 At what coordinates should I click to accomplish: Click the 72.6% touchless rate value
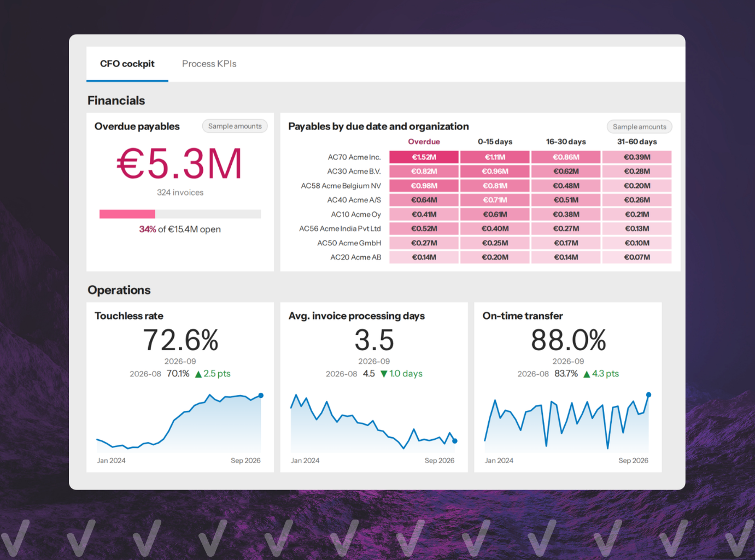tap(180, 340)
